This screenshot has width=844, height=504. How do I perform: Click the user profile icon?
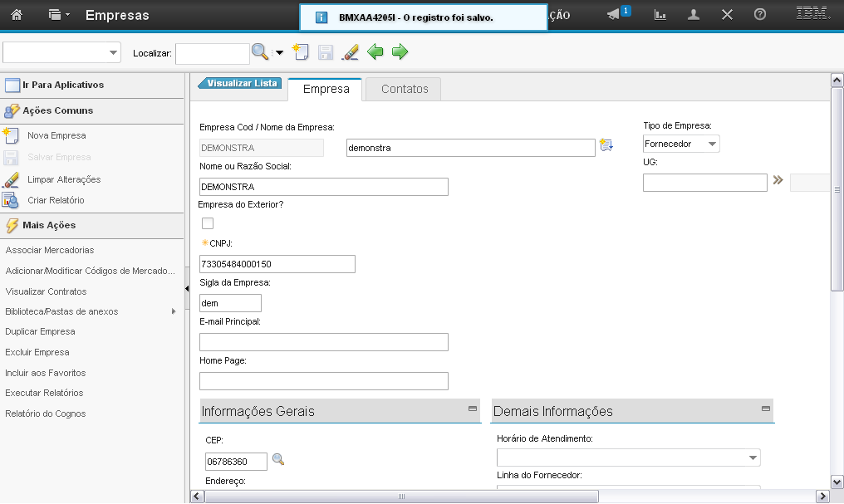694,15
